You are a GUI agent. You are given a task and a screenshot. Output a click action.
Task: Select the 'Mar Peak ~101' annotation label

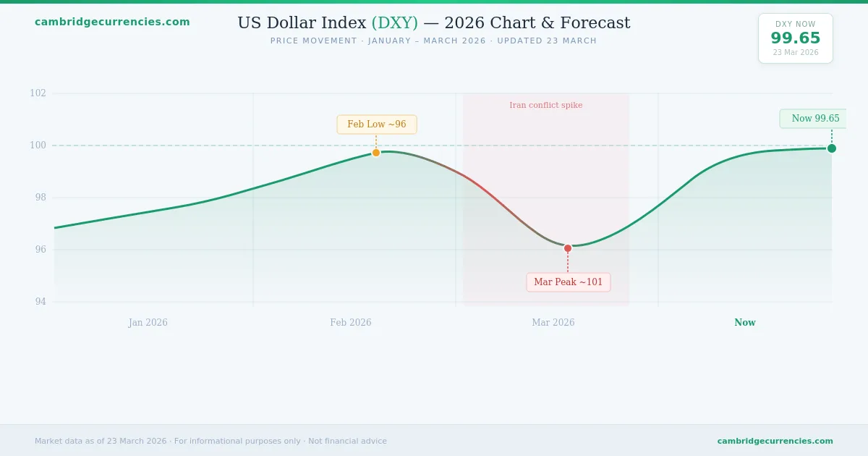pos(569,282)
